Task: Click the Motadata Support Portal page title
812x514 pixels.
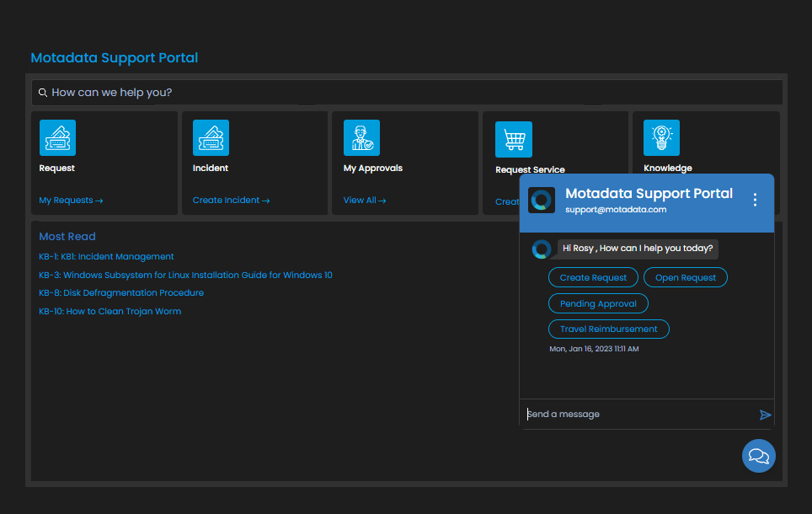Action: (x=115, y=58)
